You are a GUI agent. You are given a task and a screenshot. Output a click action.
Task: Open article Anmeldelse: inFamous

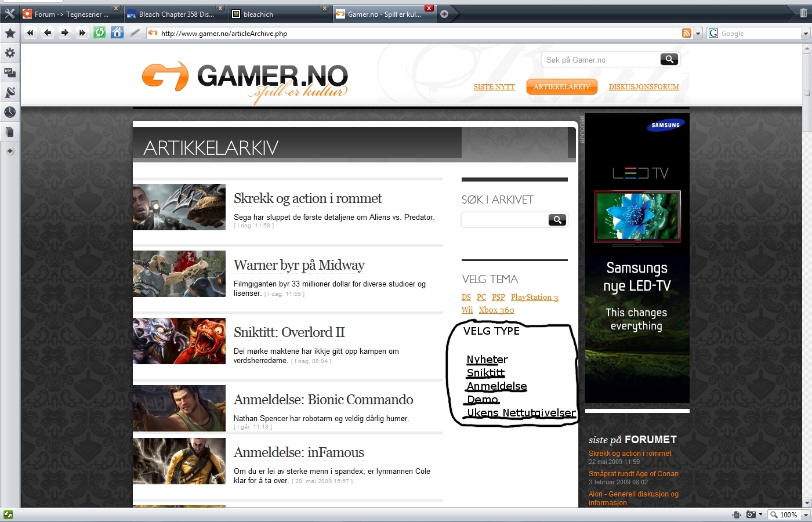click(299, 452)
